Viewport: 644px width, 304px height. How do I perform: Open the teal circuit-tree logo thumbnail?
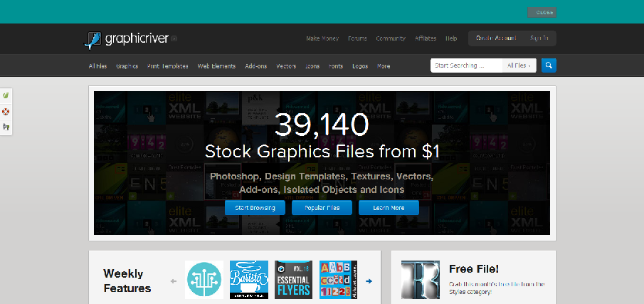point(204,280)
